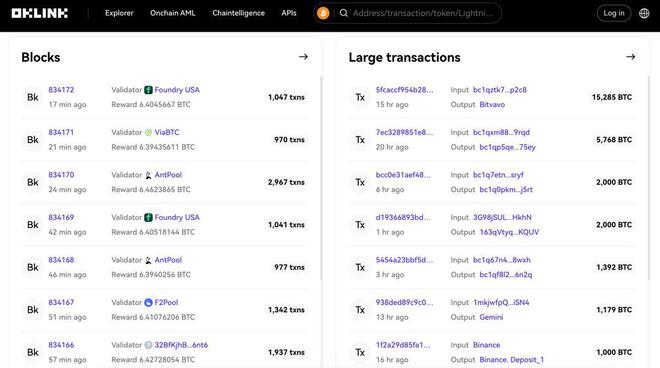Open the globe language selector
The image size is (660, 368).
point(644,13)
